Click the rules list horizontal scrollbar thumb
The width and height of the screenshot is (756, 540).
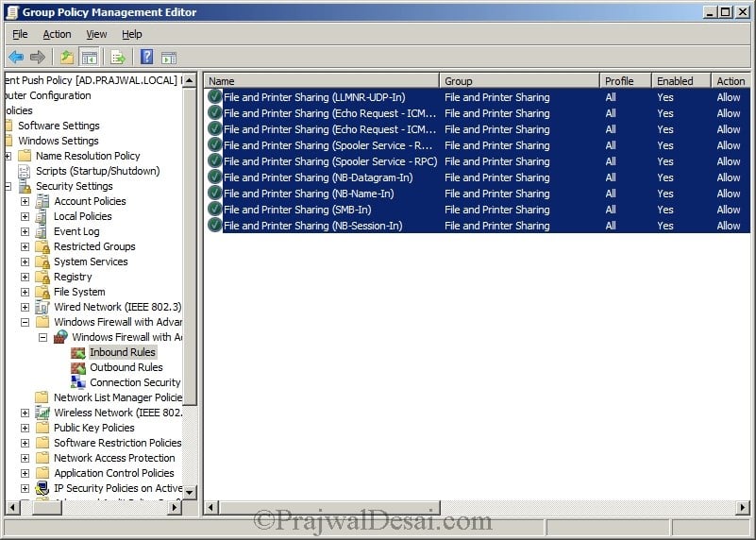point(328,507)
